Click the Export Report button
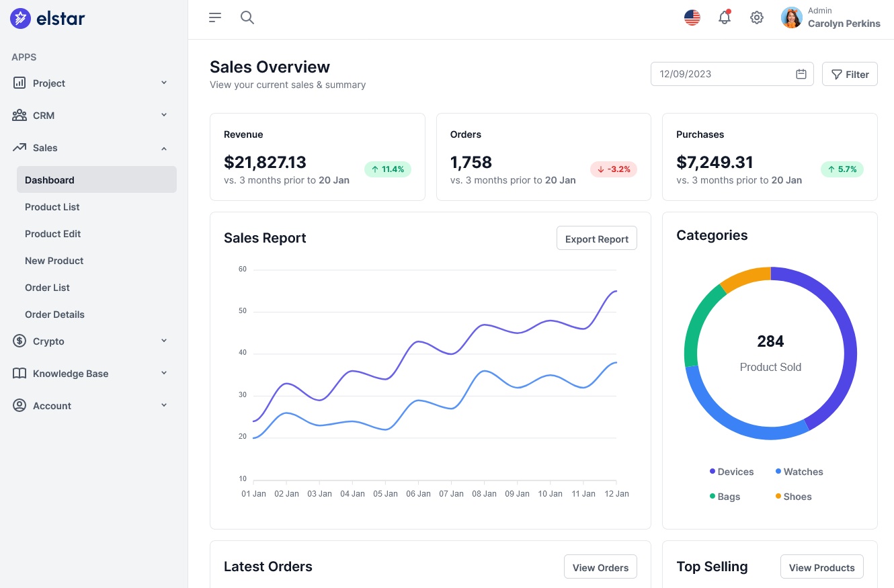This screenshot has width=894, height=588. [597, 239]
